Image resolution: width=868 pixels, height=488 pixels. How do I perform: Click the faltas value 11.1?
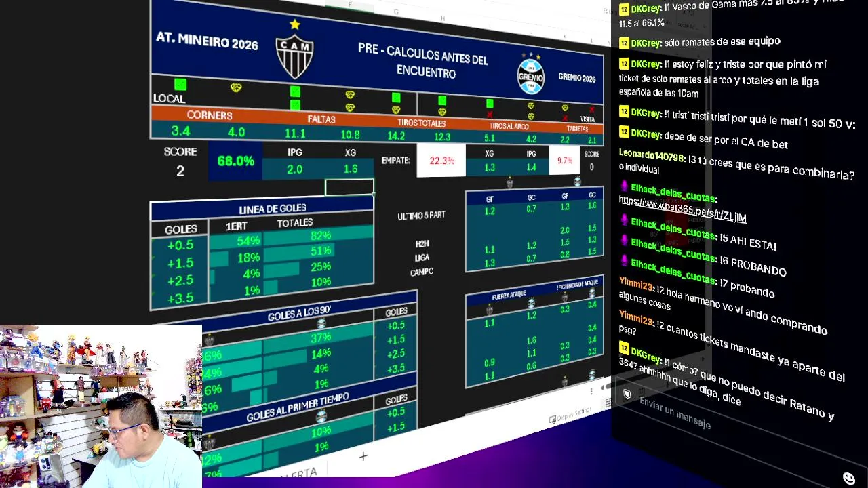(x=294, y=134)
